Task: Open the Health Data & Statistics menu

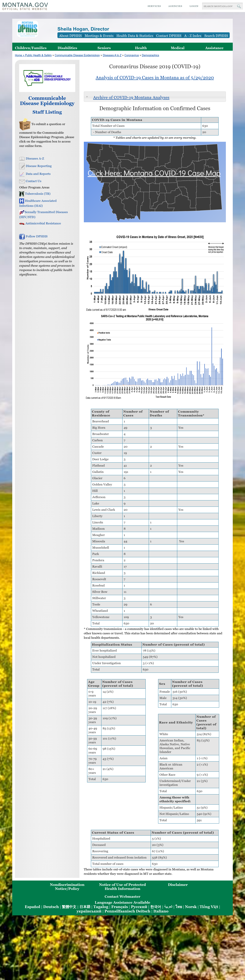Action: coord(135,35)
